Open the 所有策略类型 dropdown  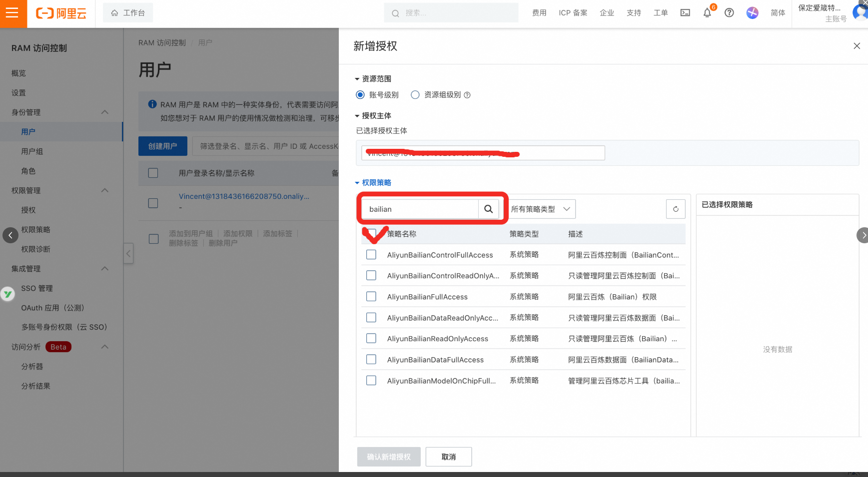tap(541, 209)
